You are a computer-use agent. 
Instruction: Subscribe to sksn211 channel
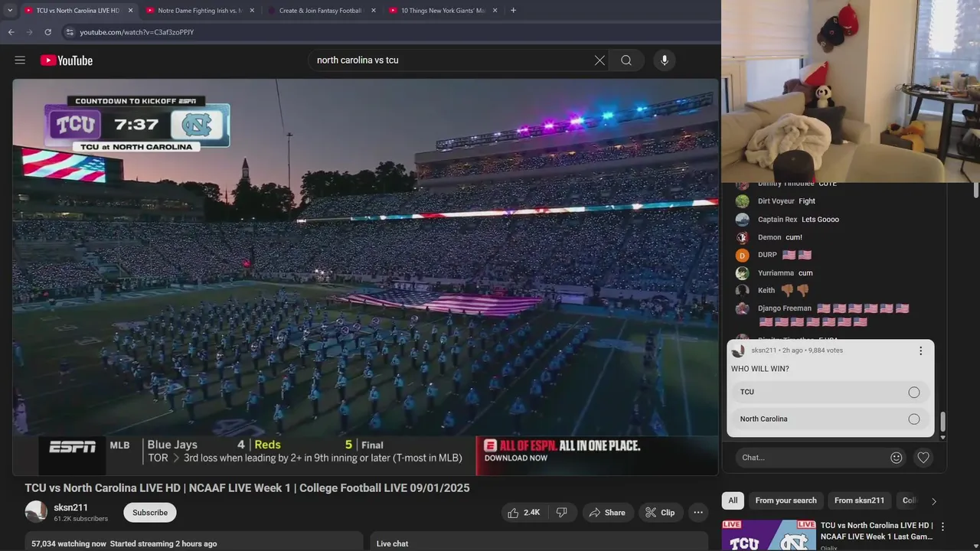150,513
